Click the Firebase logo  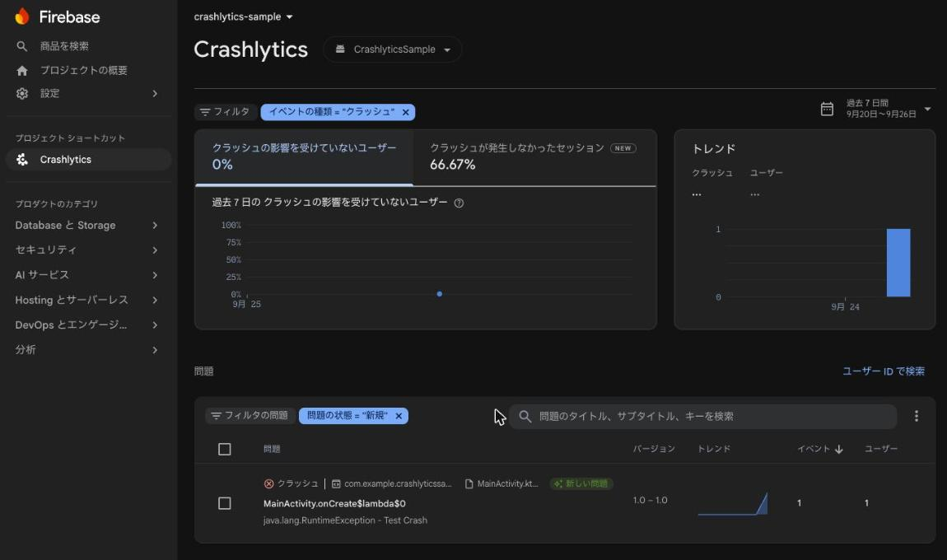tap(22, 16)
